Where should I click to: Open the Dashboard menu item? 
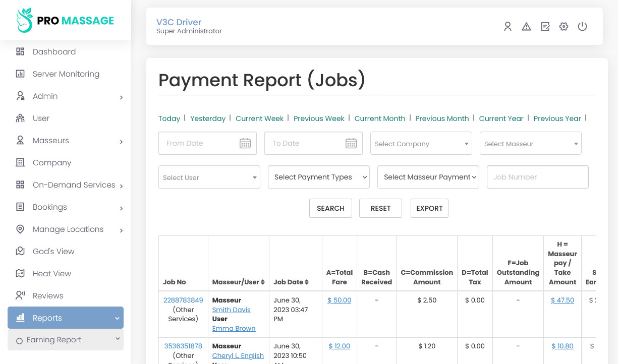66,51
